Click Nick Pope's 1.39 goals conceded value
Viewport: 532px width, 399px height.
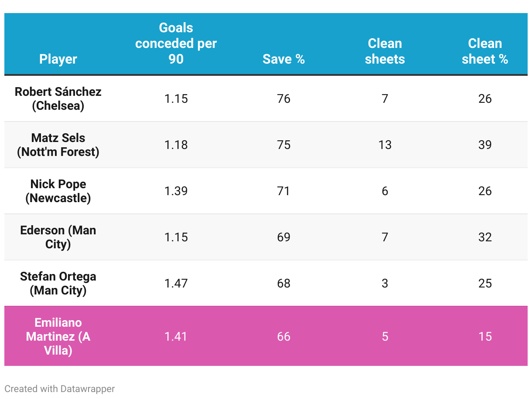click(176, 191)
